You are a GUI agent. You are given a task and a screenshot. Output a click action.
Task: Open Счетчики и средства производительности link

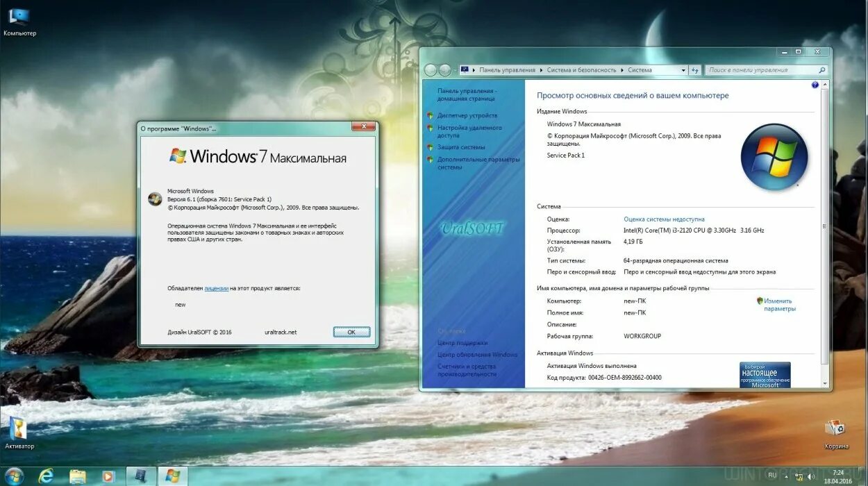click(467, 370)
